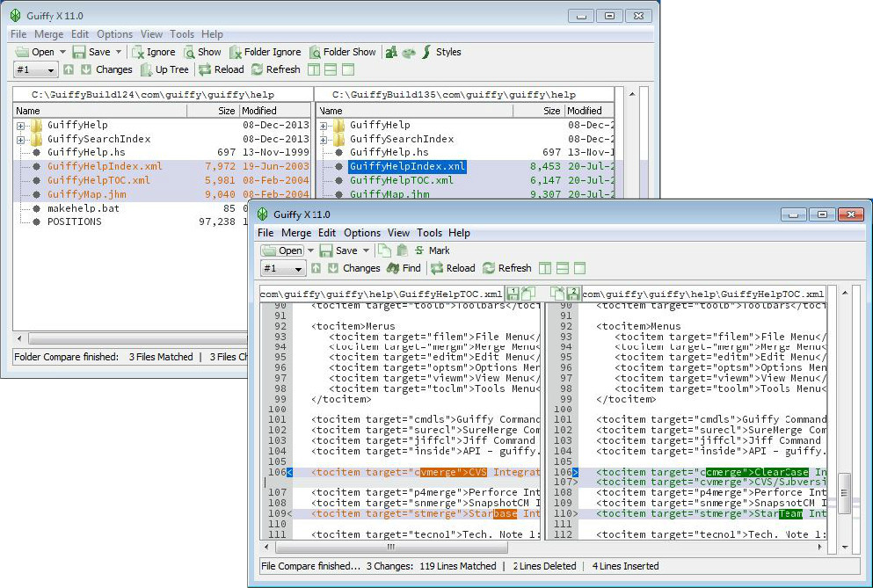This screenshot has height=588, width=873.
Task: Click the Paste clipboard icon in file compare toolbar
Action: point(402,250)
